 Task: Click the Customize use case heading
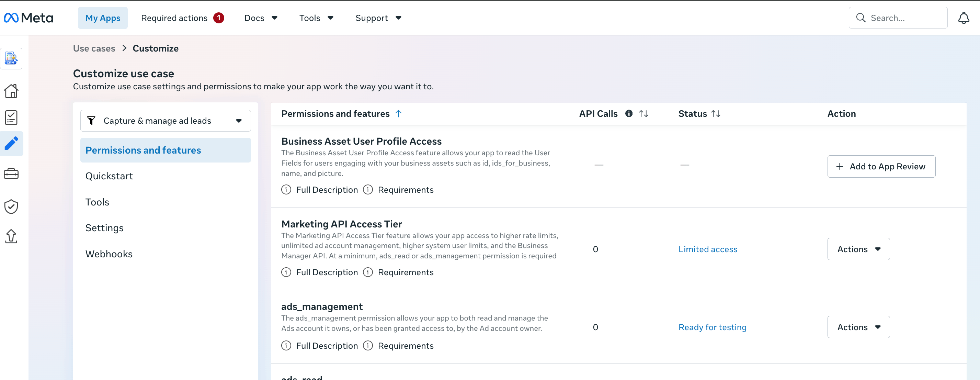[123, 74]
